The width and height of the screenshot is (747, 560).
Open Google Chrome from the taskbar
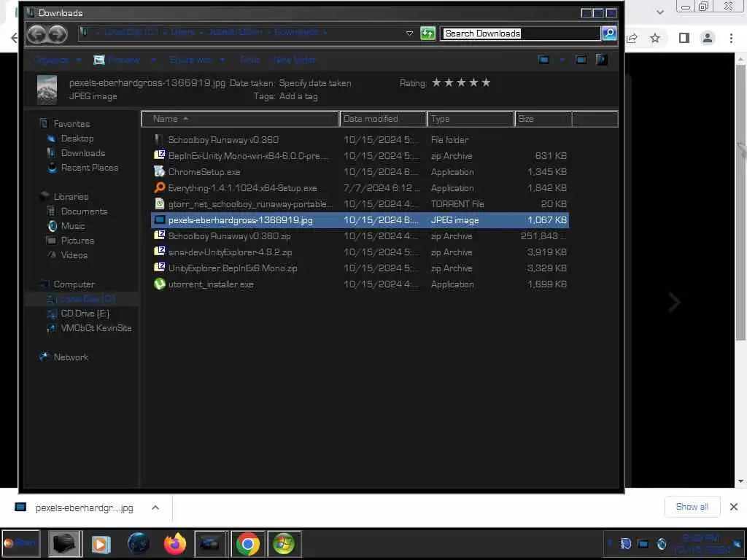pos(248,543)
